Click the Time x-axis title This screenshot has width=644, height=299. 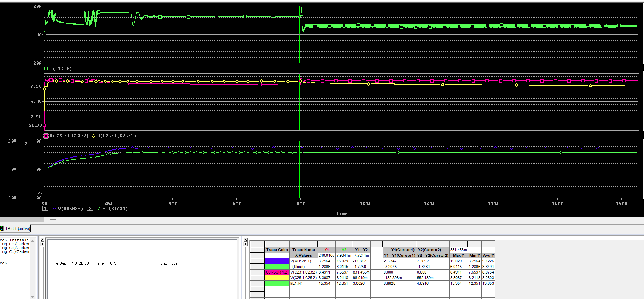point(342,214)
